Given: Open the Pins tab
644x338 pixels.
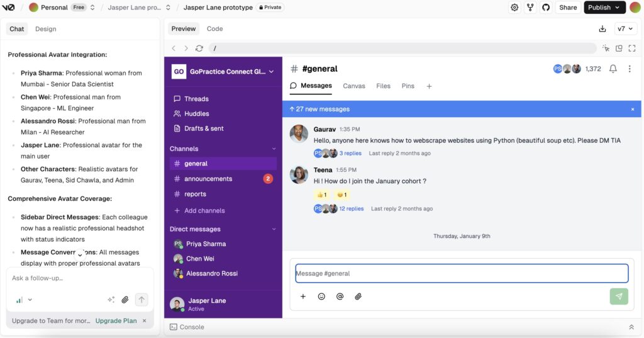Looking at the screenshot, I should tap(408, 86).
